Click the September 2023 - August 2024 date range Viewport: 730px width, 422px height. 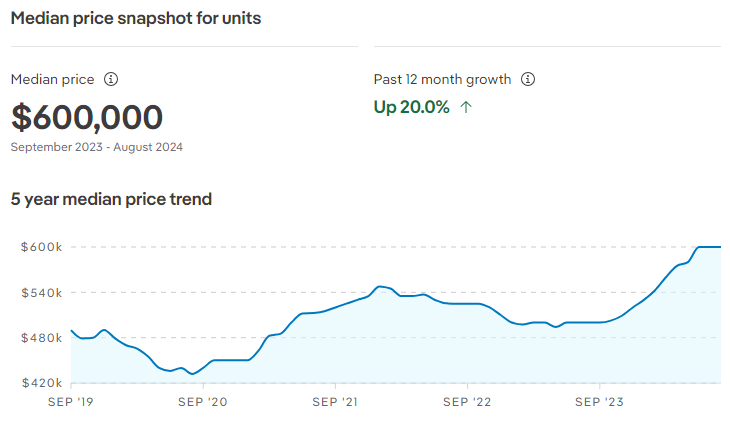click(97, 147)
